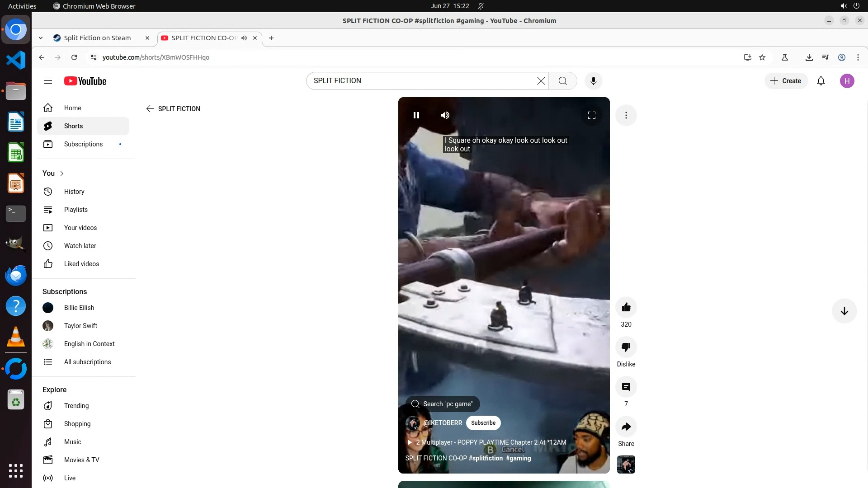The image size is (868, 488).
Task: Mute the short's volume
Action: tap(445, 115)
